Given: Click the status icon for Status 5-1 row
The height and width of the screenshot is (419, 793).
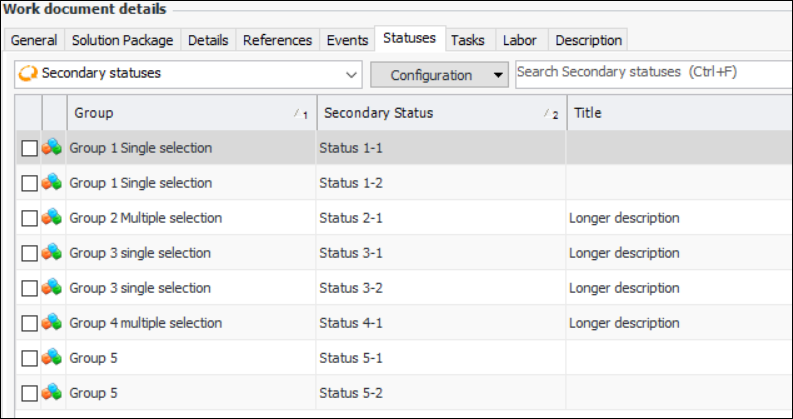Looking at the screenshot, I should click(52, 358).
